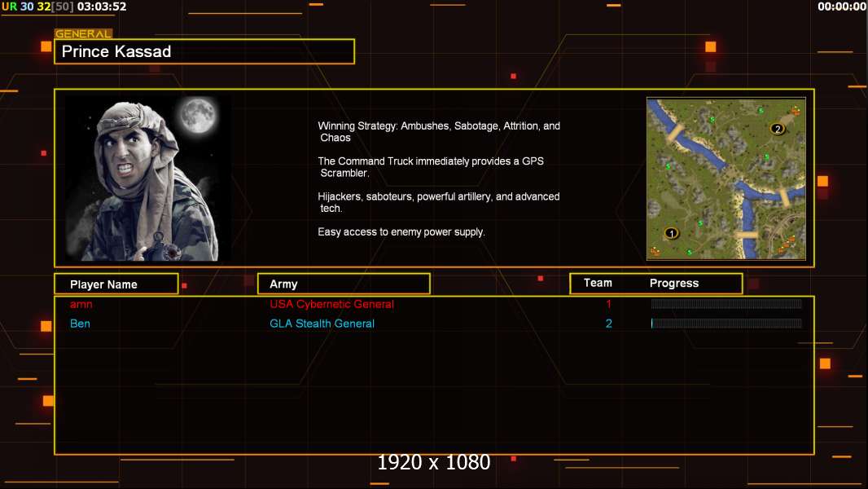Click the Winning Strategy description line

(439, 132)
